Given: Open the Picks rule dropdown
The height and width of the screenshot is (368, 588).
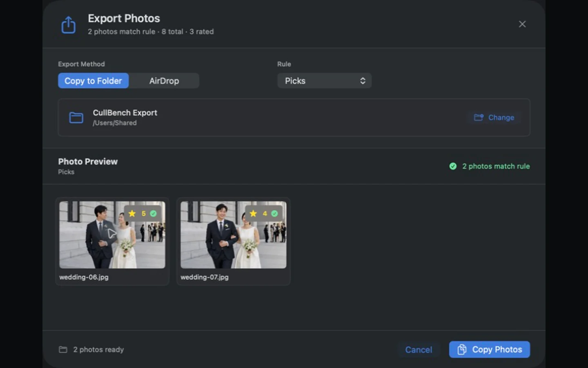Looking at the screenshot, I should (x=324, y=81).
